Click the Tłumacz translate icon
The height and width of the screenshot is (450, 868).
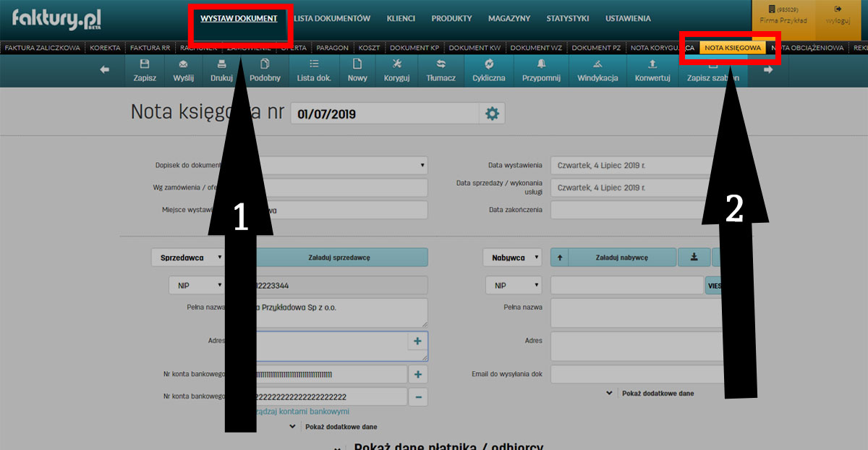(x=441, y=64)
